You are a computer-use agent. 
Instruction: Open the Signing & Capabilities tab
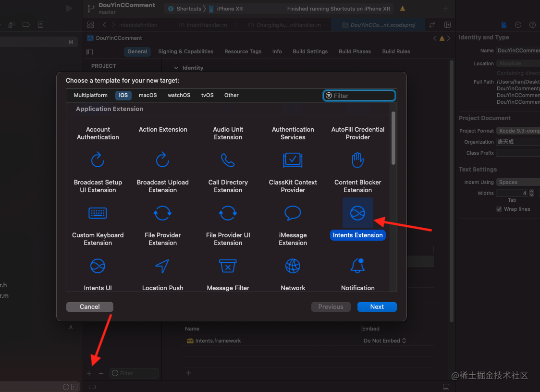[185, 52]
